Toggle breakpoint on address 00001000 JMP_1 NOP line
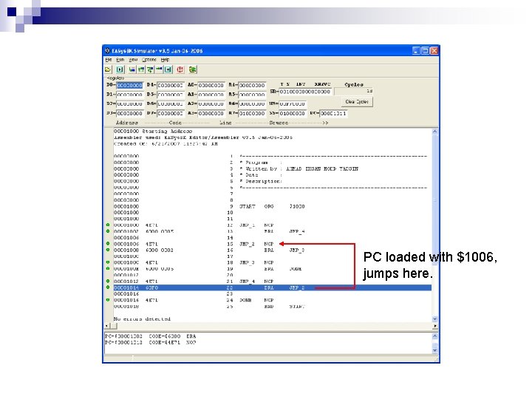 108,225
